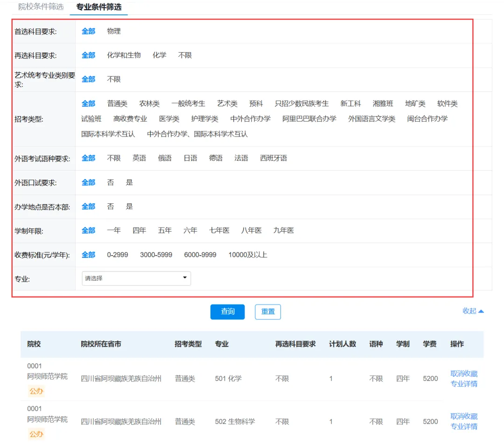Choose 四年 in 学制年限

(x=139, y=230)
